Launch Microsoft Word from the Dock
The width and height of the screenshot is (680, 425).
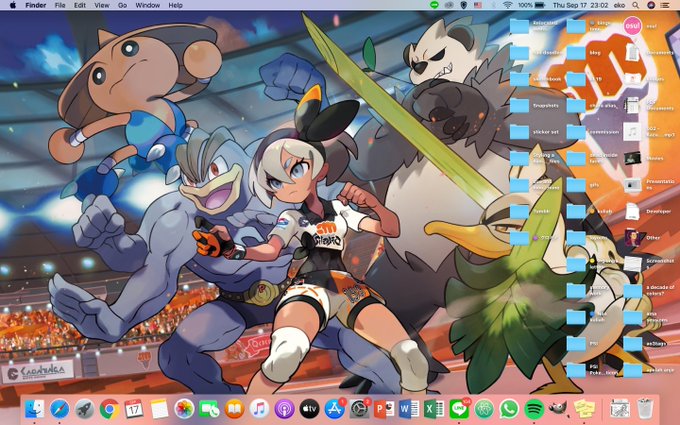(409, 409)
